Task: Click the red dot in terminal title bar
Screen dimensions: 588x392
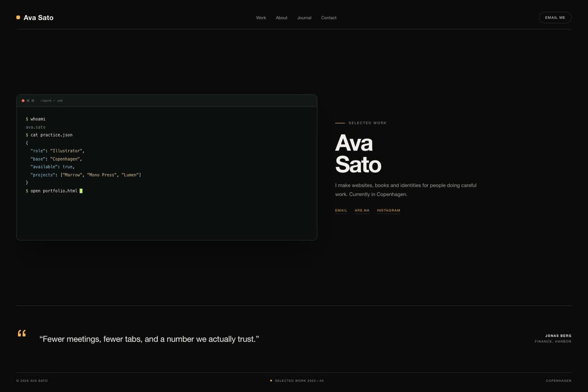Action: pyautogui.click(x=23, y=100)
